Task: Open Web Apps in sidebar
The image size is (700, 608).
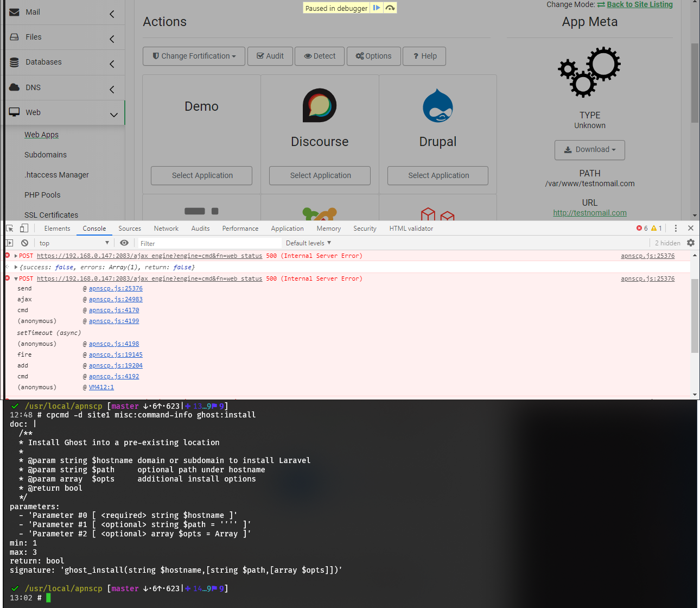Action: pyautogui.click(x=41, y=135)
